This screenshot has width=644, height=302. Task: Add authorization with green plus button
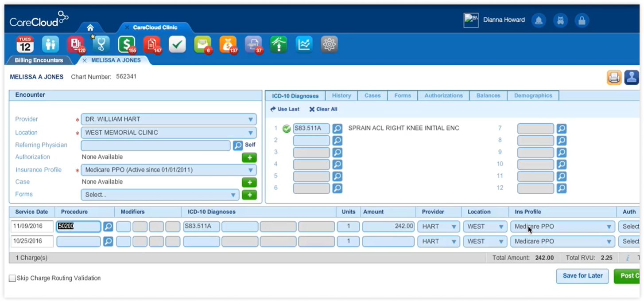coord(249,157)
